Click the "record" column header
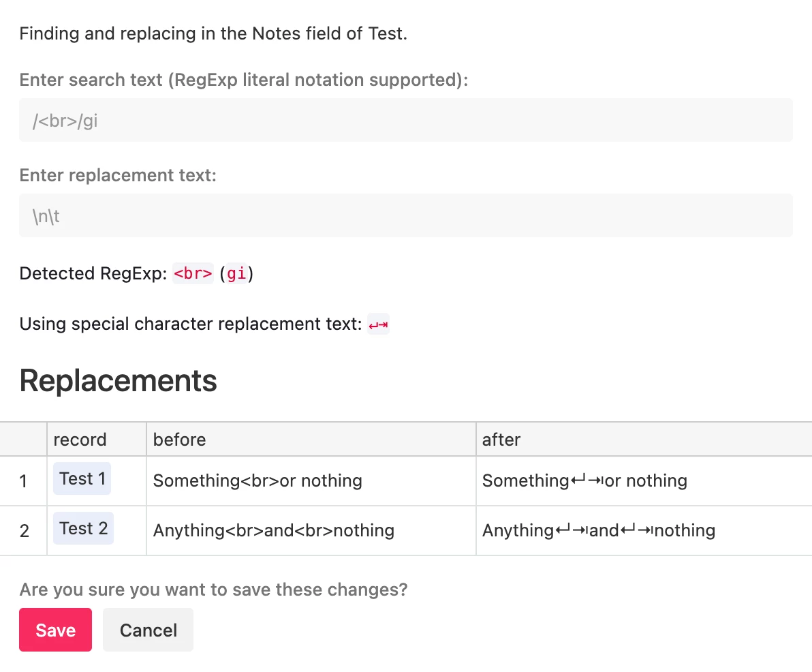 click(80, 440)
